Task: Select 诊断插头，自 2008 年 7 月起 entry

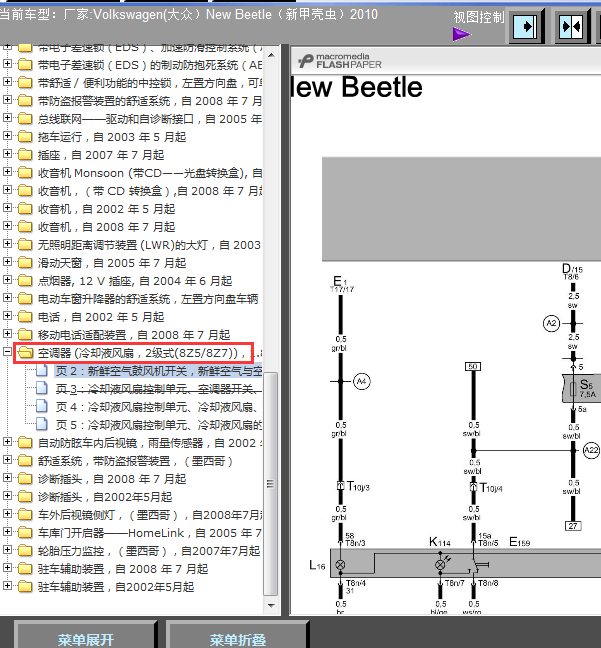Action: coord(112,479)
